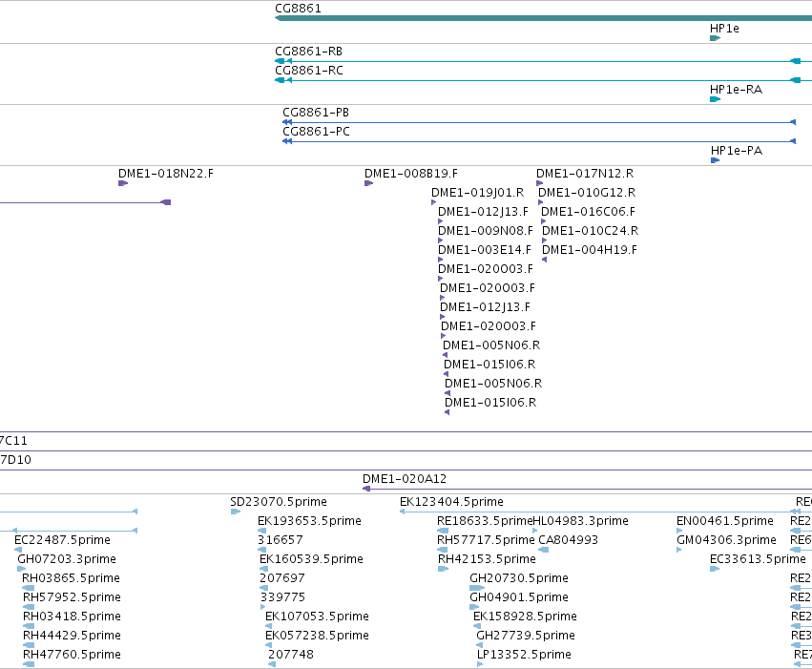
Task: Open EST SD23070.5prime
Action: coord(236,512)
